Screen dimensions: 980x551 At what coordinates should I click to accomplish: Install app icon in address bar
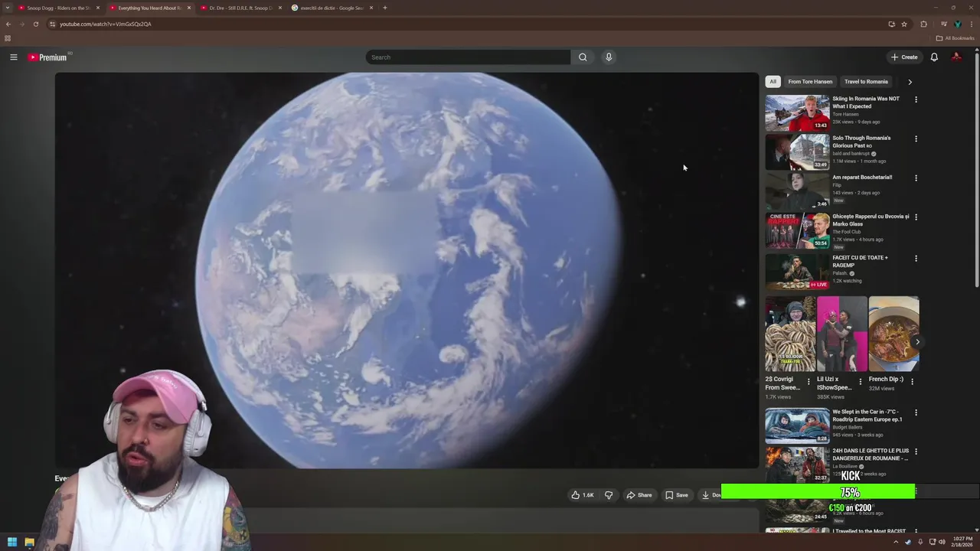(891, 24)
